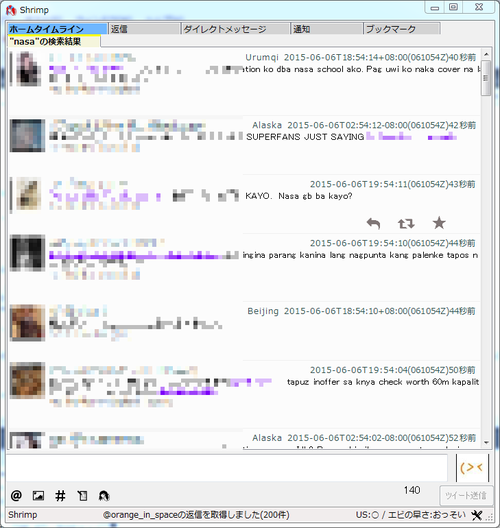Image resolution: width=500 pixels, height=528 pixels.
Task: Open avatar of the 'check worth 60m kapalit' tweet
Action: pyautogui.click(x=27, y=380)
